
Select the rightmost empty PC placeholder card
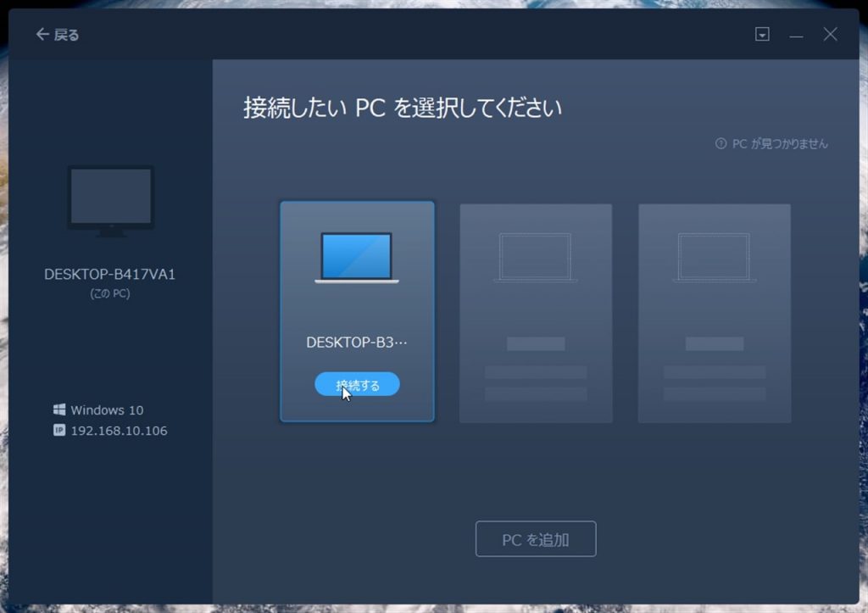click(x=714, y=313)
